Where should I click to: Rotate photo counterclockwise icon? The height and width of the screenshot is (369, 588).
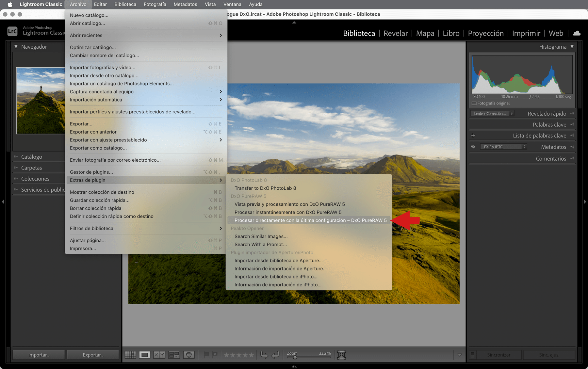[x=264, y=355]
